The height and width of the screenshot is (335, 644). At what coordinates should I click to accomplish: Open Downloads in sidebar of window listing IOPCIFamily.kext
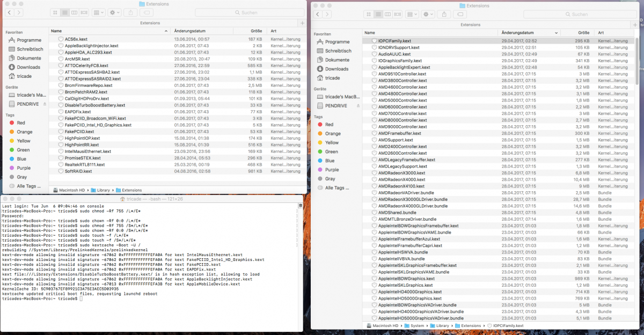336,69
